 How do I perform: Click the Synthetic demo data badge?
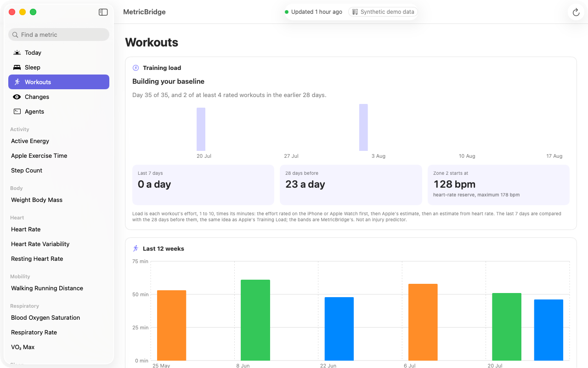pyautogui.click(x=383, y=12)
